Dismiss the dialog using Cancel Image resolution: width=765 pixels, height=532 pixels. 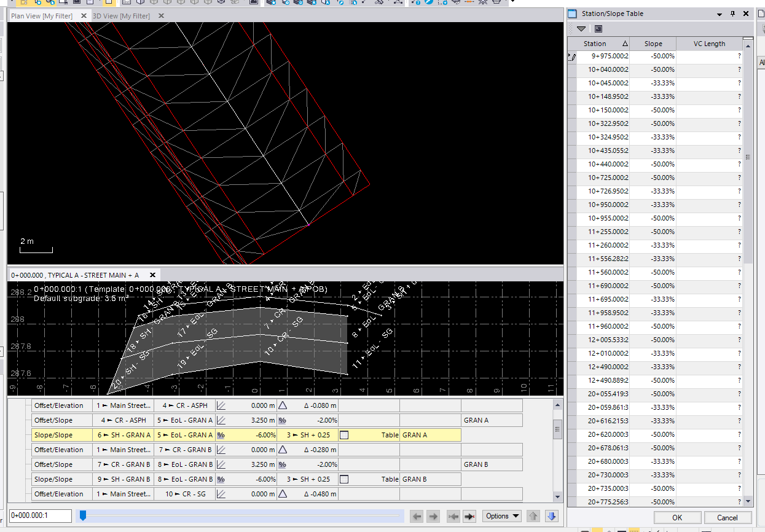click(x=727, y=517)
